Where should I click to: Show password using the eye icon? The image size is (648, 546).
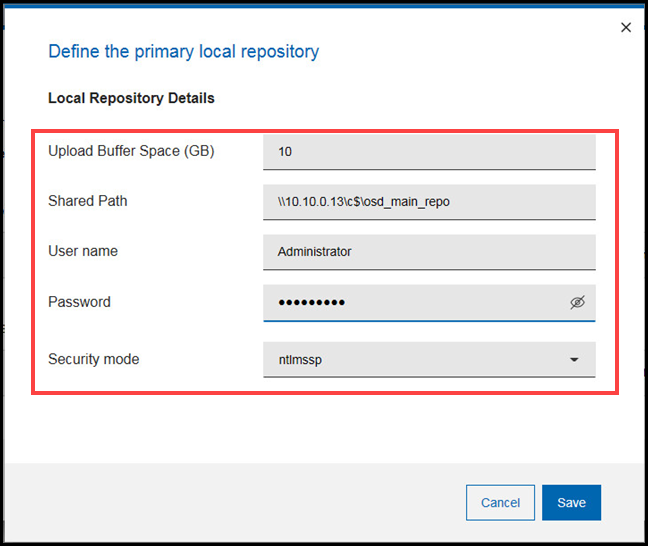click(x=577, y=302)
